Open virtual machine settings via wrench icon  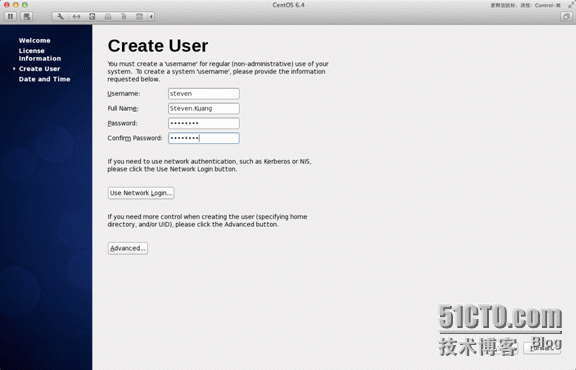click(60, 17)
